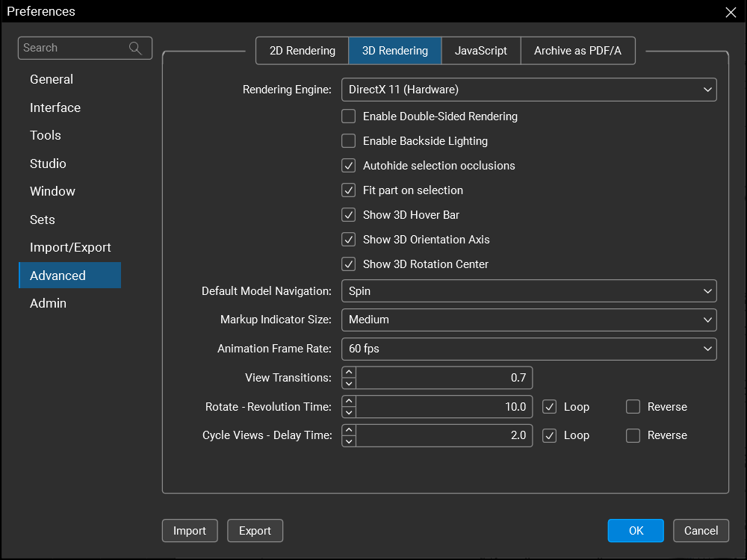
Task: Open the Rendering Engine dropdown
Action: (x=529, y=90)
